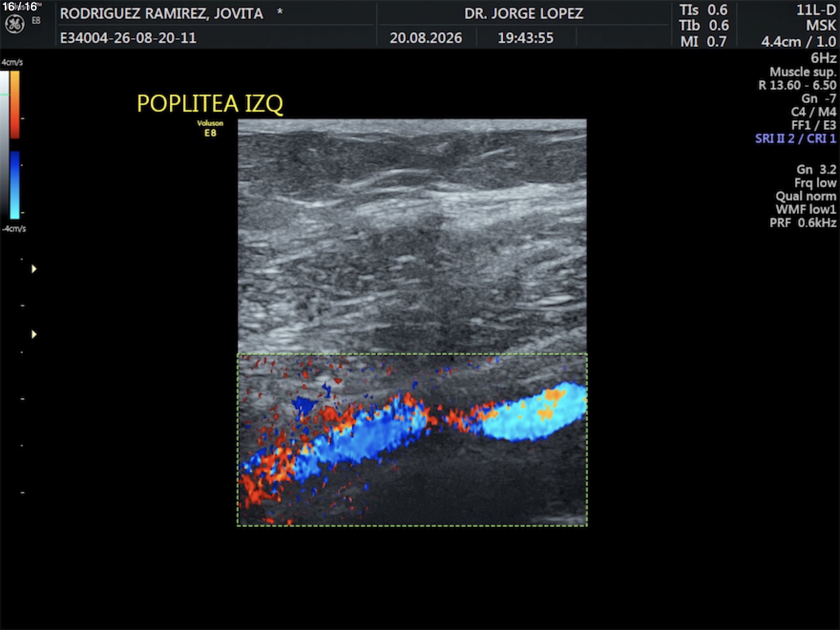Click the GE logo icon

14,24
